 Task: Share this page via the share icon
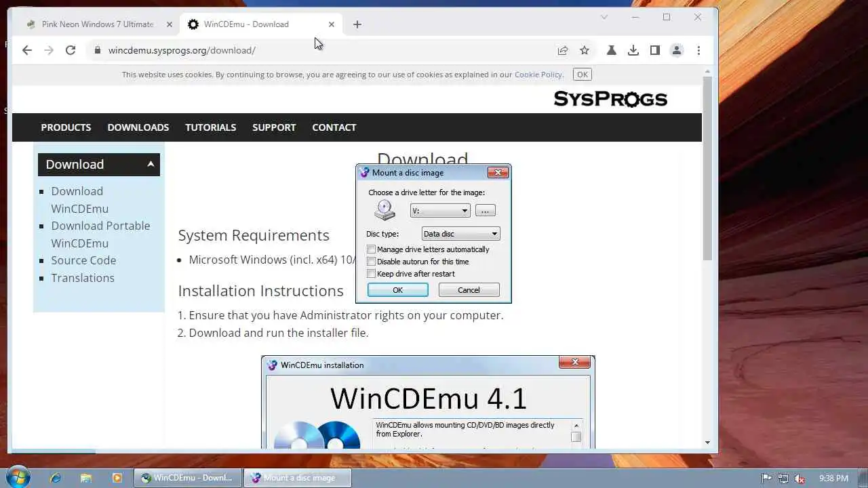pos(563,50)
